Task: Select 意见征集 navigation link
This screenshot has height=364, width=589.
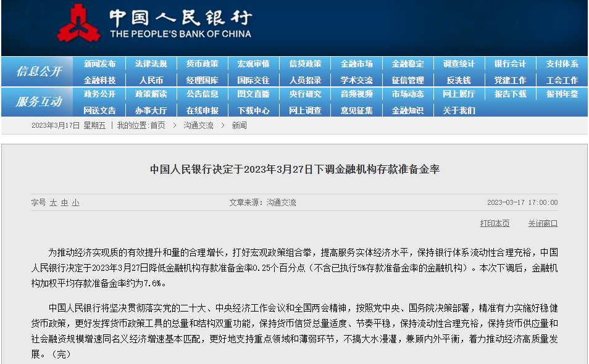Action: [x=356, y=110]
